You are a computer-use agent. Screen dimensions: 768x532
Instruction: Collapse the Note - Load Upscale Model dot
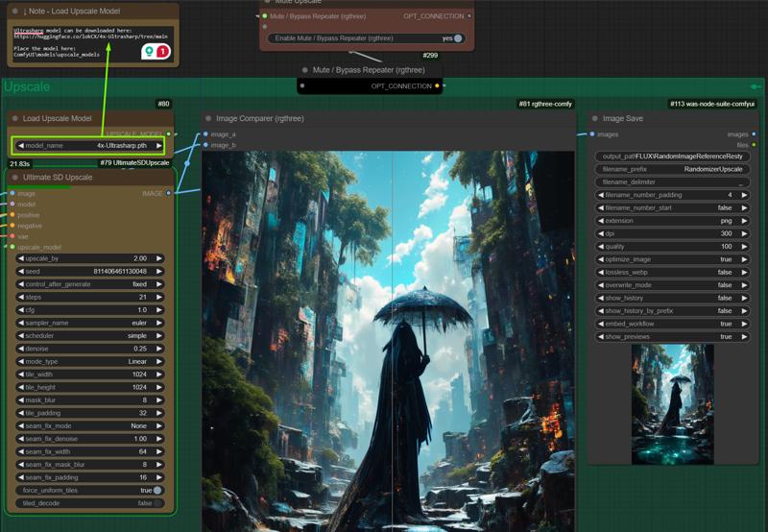[x=14, y=11]
